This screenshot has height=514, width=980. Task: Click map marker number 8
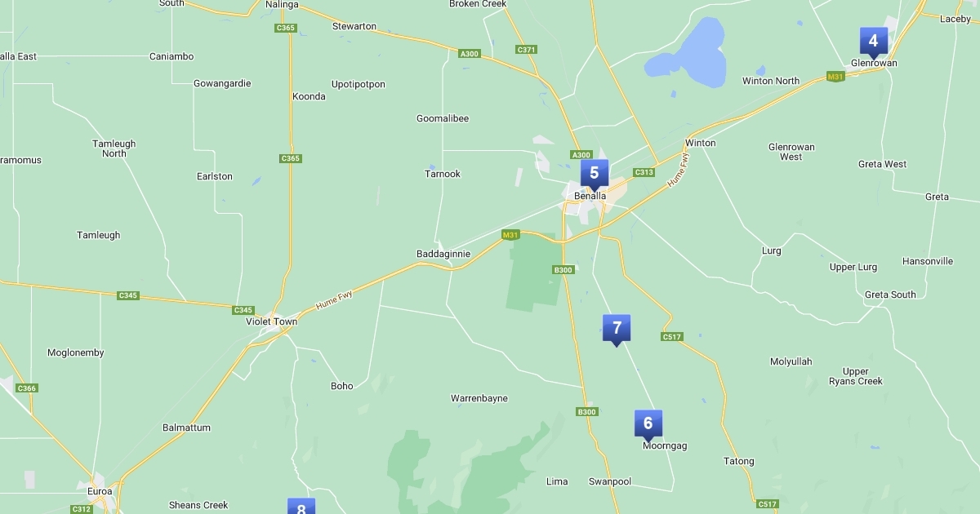[x=301, y=507]
